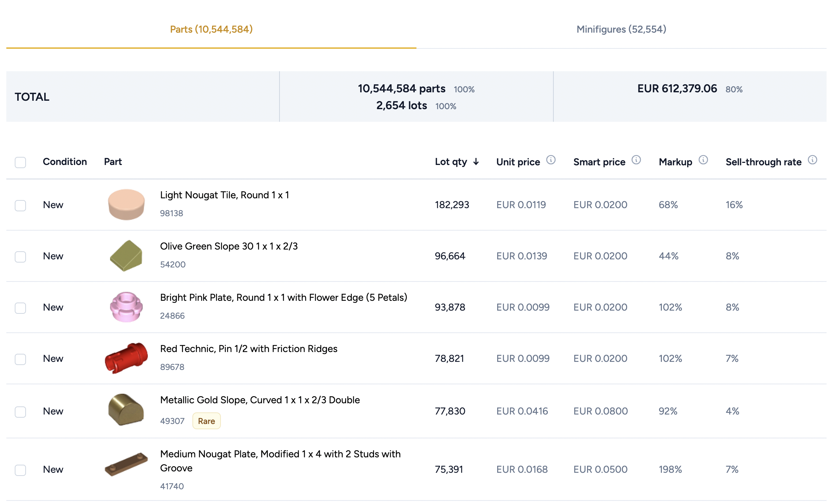The width and height of the screenshot is (835, 504).
Task: Click the Red Technic Pin image
Action: point(126,358)
